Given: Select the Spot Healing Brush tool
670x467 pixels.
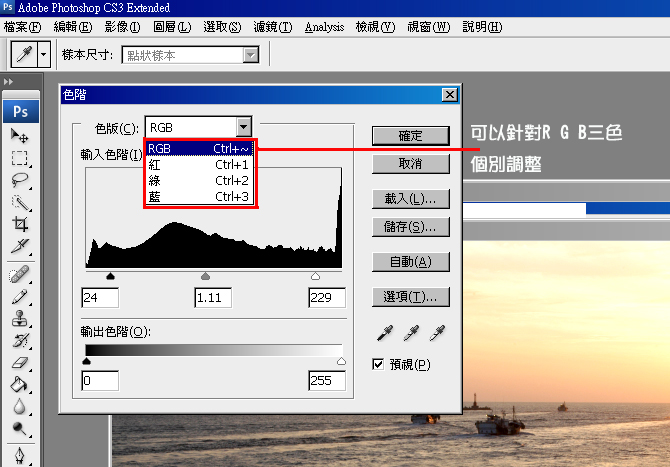Looking at the screenshot, I should click(20, 275).
